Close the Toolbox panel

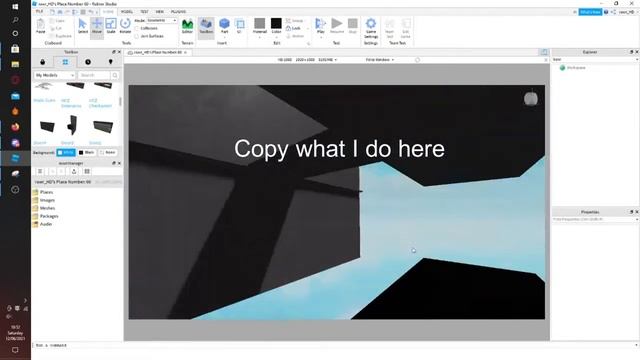click(x=119, y=52)
